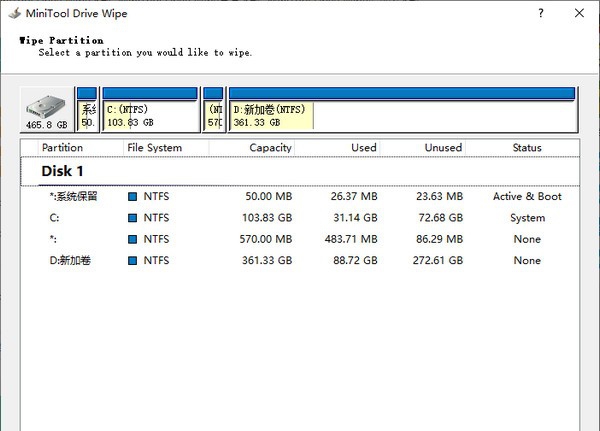Click the 570.00 MB capacity cell

[x=266, y=240]
